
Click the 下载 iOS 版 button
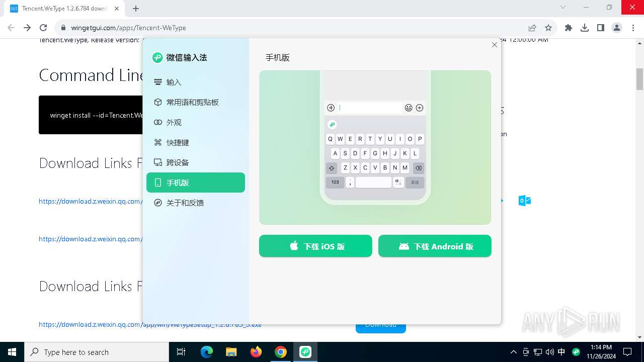click(x=315, y=246)
